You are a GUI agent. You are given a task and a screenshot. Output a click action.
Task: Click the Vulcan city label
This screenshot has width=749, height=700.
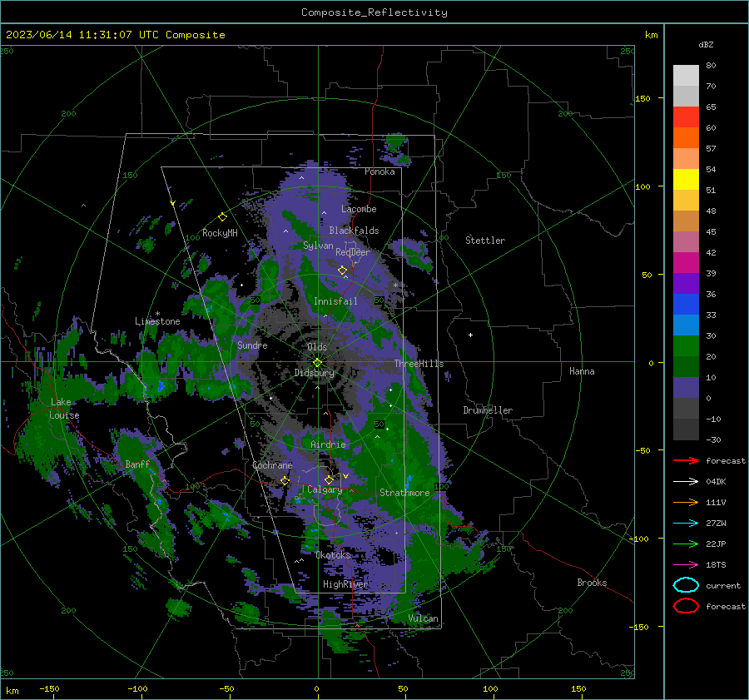coord(423,618)
